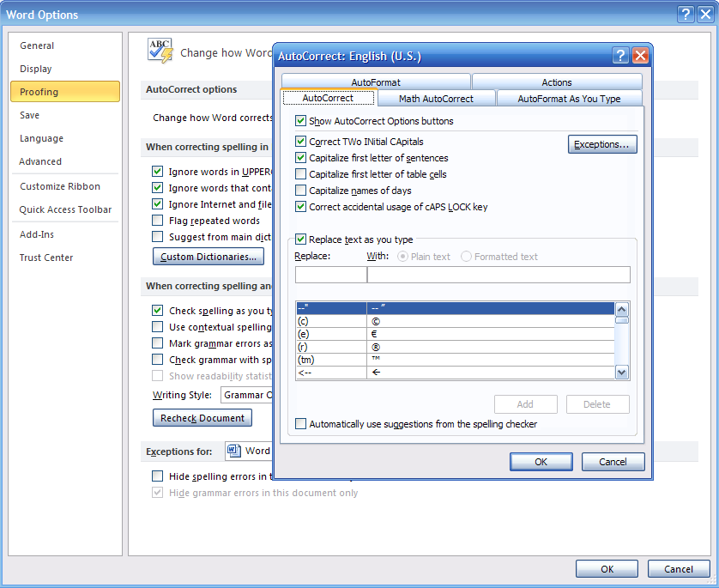The image size is (719, 588).
Task: Enable Capitalize names of days
Action: pyautogui.click(x=300, y=191)
